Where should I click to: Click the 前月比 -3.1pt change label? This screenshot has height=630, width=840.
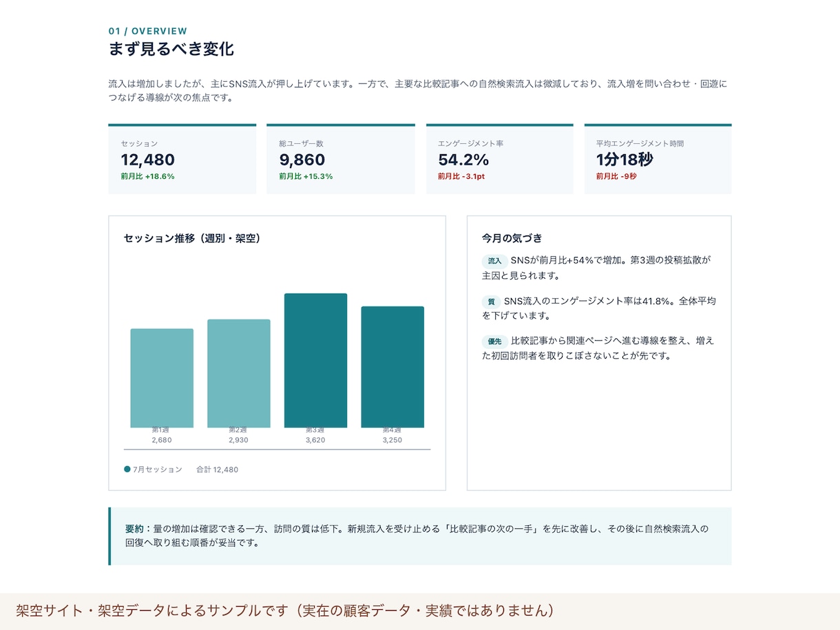click(x=462, y=176)
